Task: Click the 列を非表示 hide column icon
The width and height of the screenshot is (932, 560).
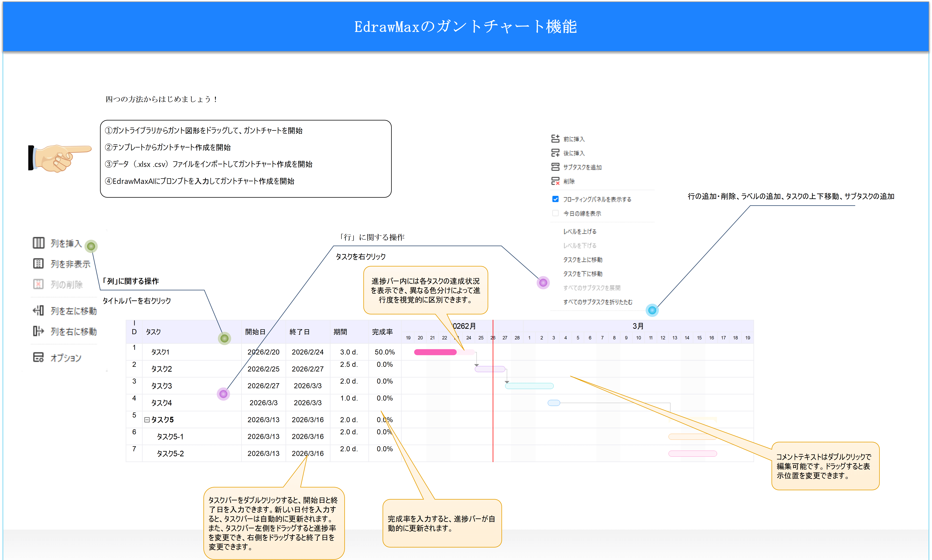Action: (x=38, y=263)
